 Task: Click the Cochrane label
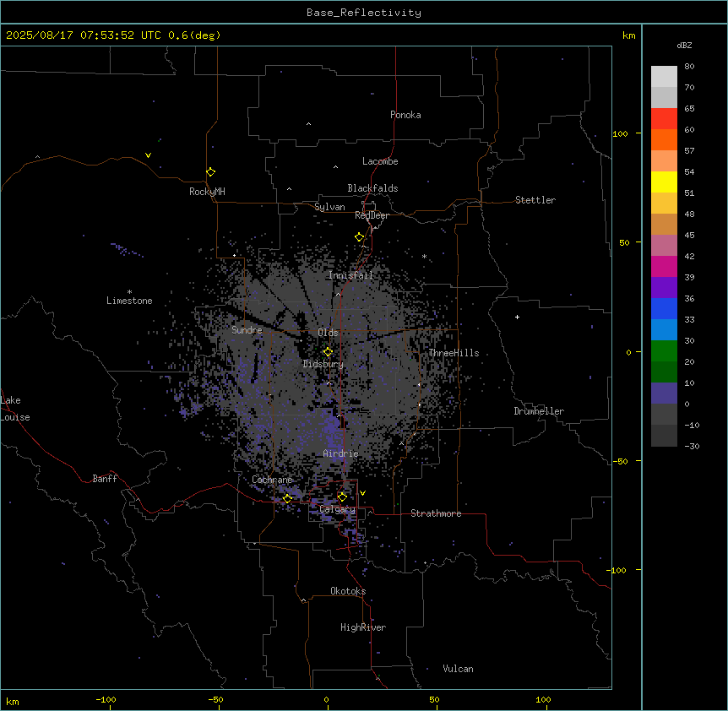(x=272, y=480)
